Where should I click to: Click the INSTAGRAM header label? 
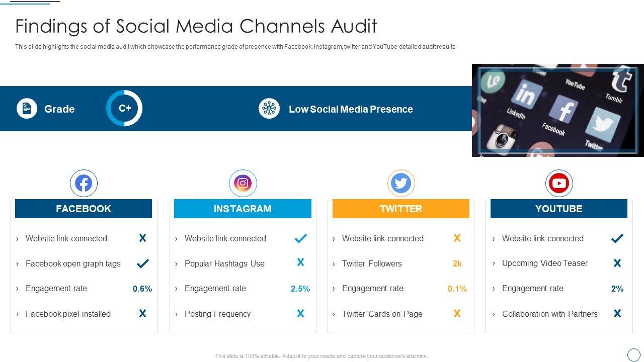(x=243, y=209)
